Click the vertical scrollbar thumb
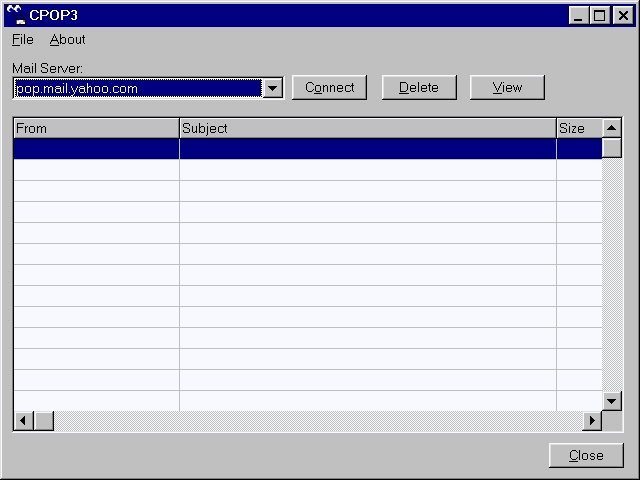 pyautogui.click(x=612, y=148)
